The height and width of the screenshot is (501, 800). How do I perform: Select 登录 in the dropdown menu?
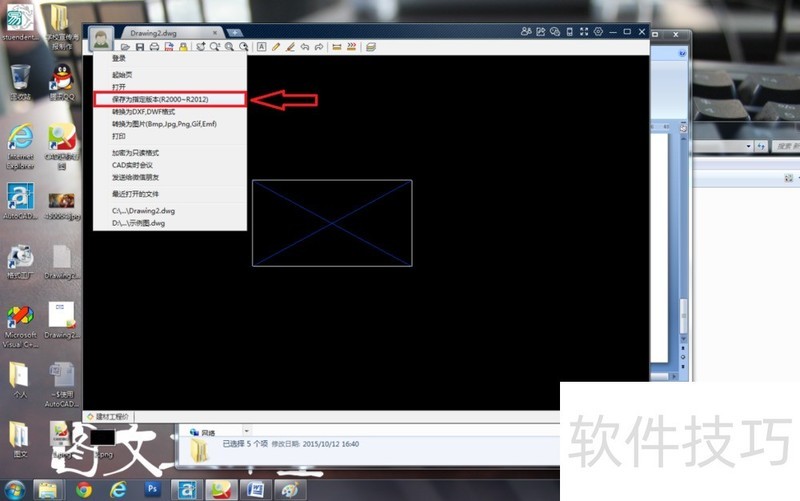(118, 59)
